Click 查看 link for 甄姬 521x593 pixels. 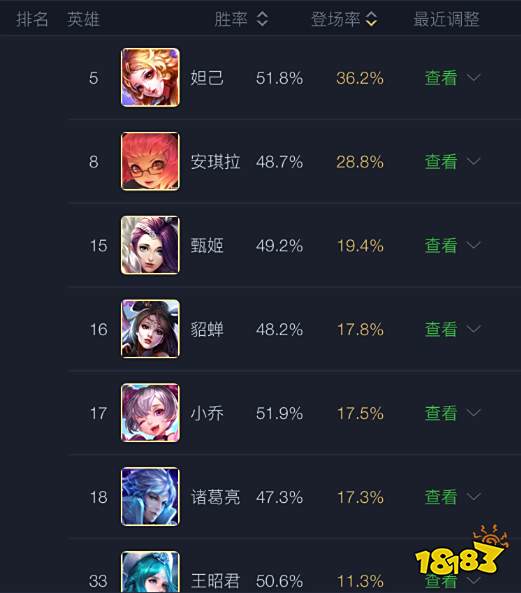click(x=441, y=245)
